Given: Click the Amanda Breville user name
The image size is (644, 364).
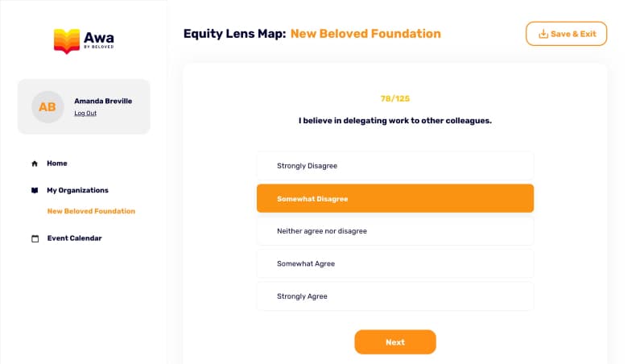Looking at the screenshot, I should tap(102, 101).
